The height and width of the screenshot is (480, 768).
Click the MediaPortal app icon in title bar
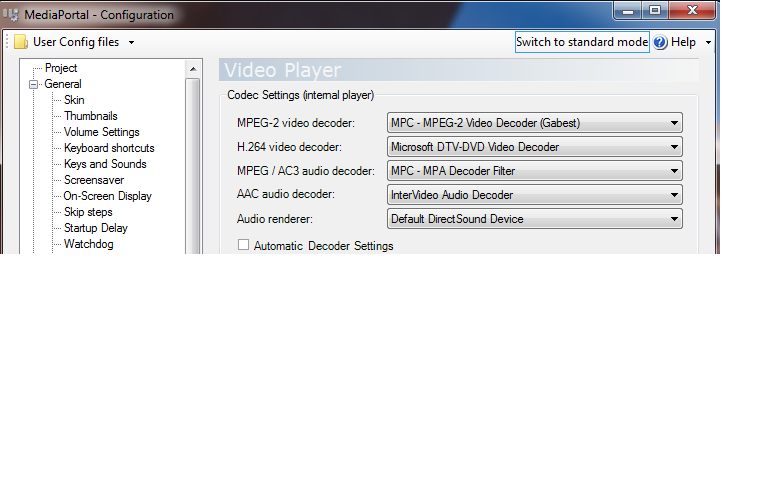(x=12, y=15)
